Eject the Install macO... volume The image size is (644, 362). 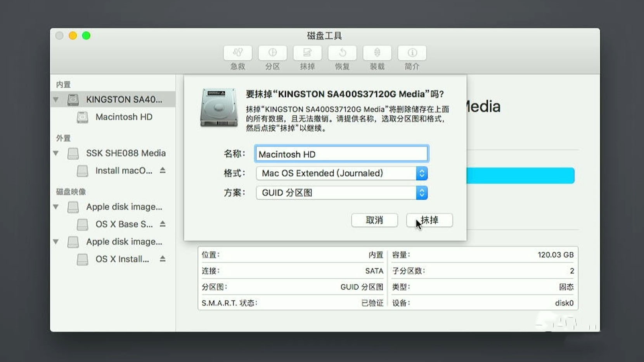click(x=163, y=171)
